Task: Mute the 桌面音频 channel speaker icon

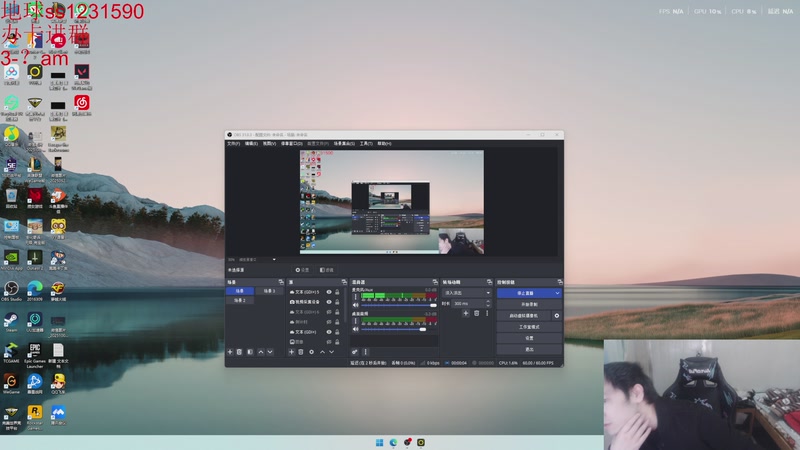Action: point(356,329)
